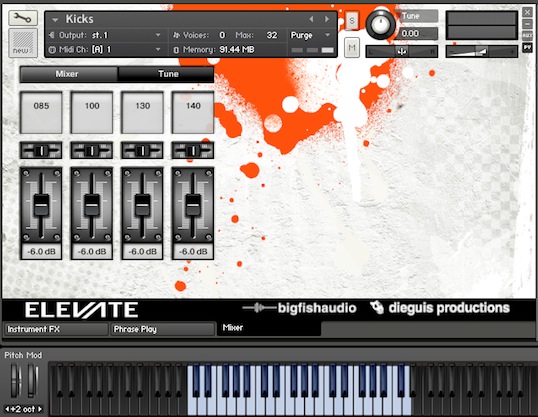Adjust the Tune knob
This screenshot has height=417, width=538.
[380, 25]
